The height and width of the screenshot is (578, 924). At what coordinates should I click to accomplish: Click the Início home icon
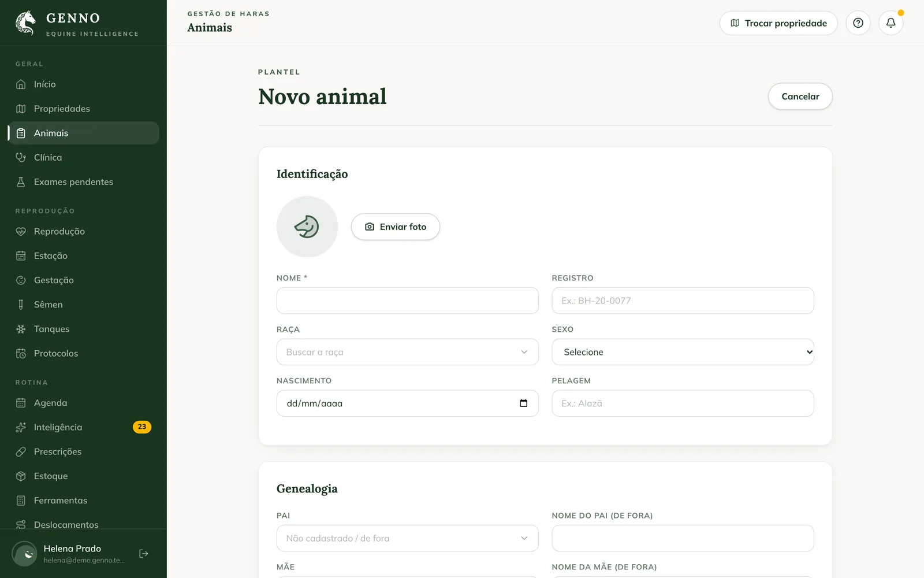21,84
